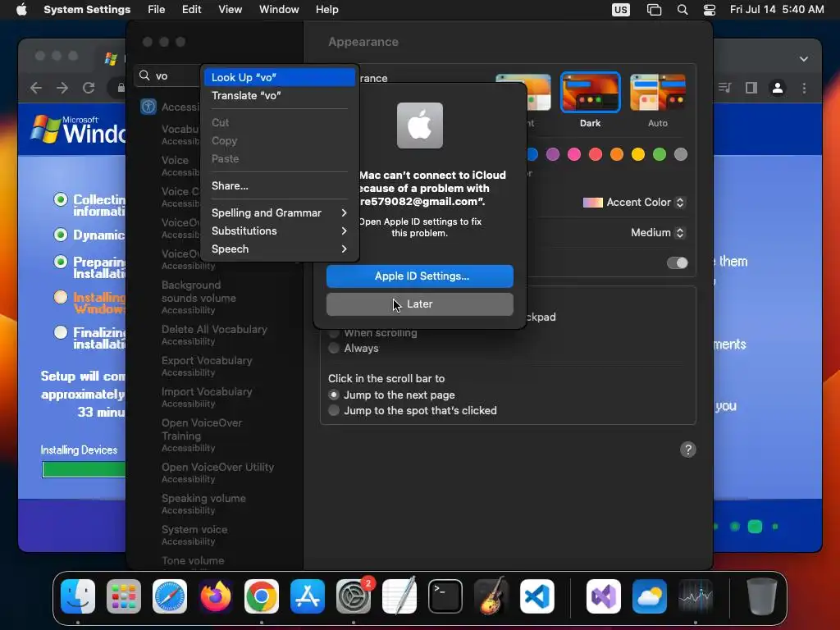Open VoiceOver Utility search result
The image size is (840, 630).
click(x=217, y=472)
